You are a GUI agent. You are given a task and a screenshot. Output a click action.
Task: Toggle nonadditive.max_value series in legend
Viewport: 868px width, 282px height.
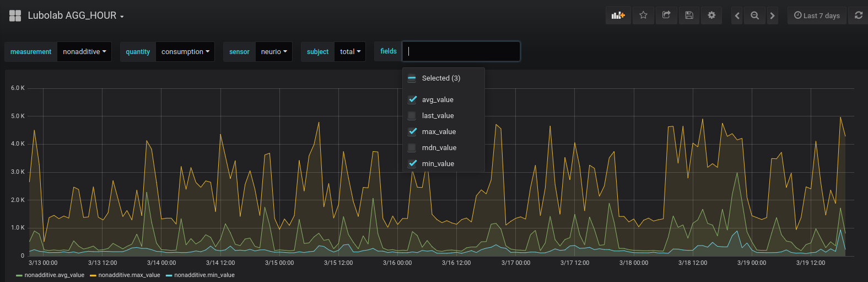coord(129,275)
